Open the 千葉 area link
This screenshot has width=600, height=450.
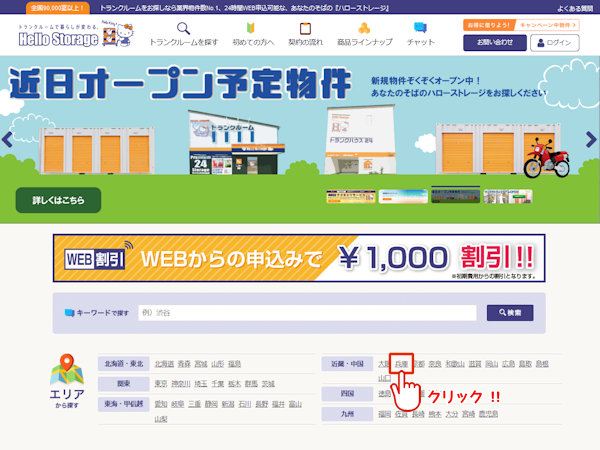tap(218, 384)
